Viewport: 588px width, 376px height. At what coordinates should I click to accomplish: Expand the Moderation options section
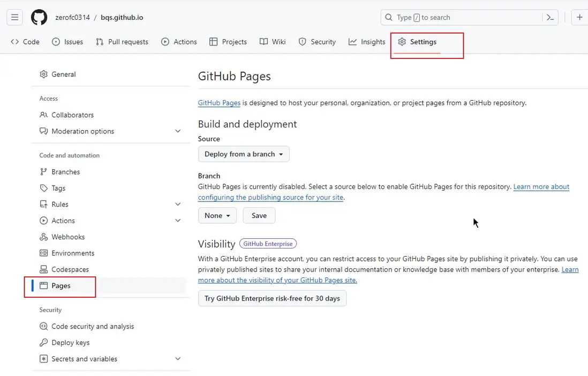178,131
